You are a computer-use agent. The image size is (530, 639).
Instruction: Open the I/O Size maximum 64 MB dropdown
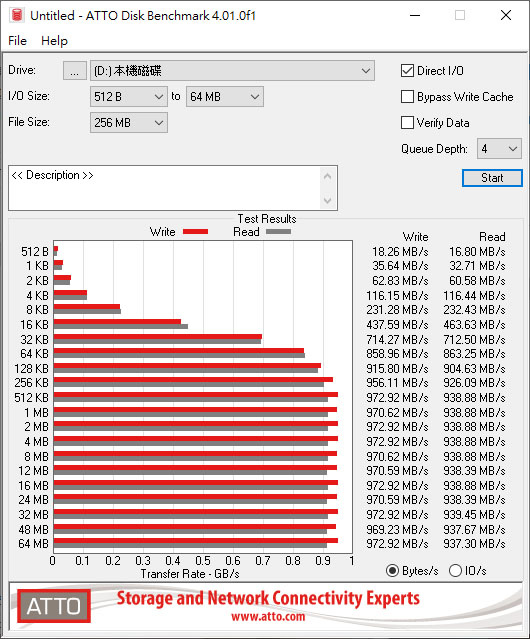pyautogui.click(x=225, y=97)
